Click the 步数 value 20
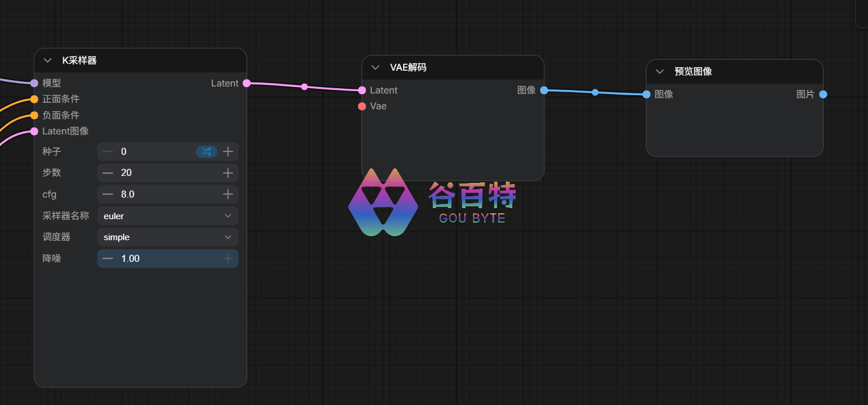Viewport: 868px width, 405px height. tap(126, 173)
